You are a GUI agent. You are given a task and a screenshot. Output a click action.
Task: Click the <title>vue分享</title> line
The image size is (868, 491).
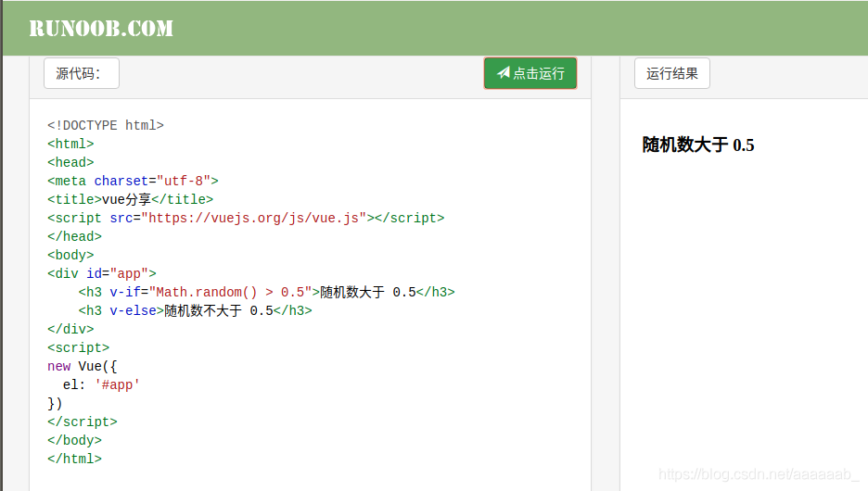(x=130, y=199)
